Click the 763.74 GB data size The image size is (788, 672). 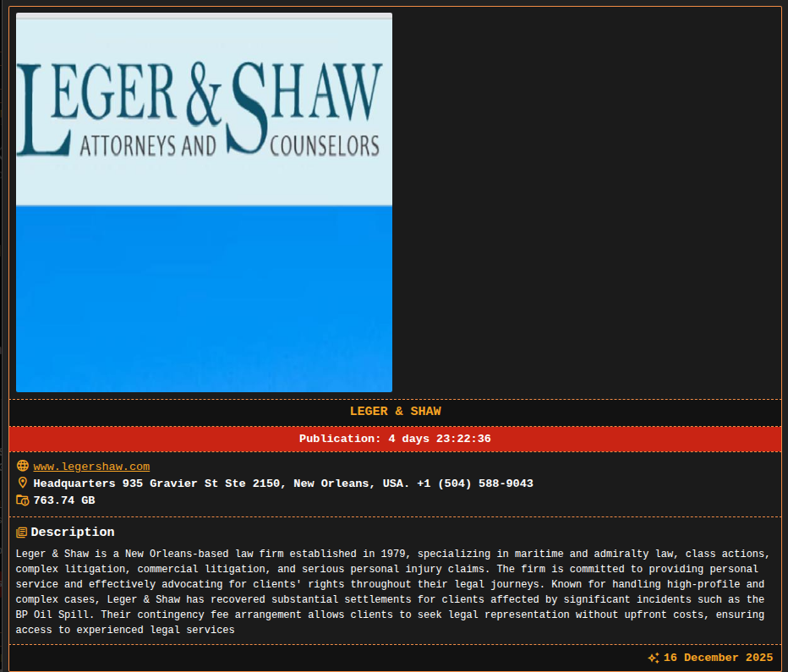(x=64, y=500)
